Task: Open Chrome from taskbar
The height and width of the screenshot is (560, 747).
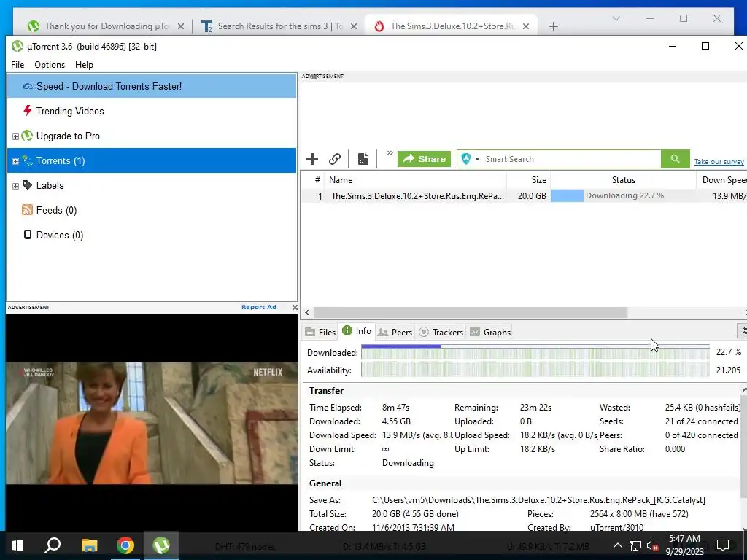Action: click(125, 545)
